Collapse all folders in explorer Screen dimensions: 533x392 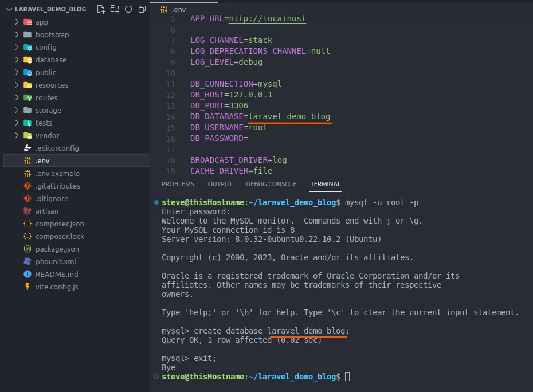(x=142, y=9)
